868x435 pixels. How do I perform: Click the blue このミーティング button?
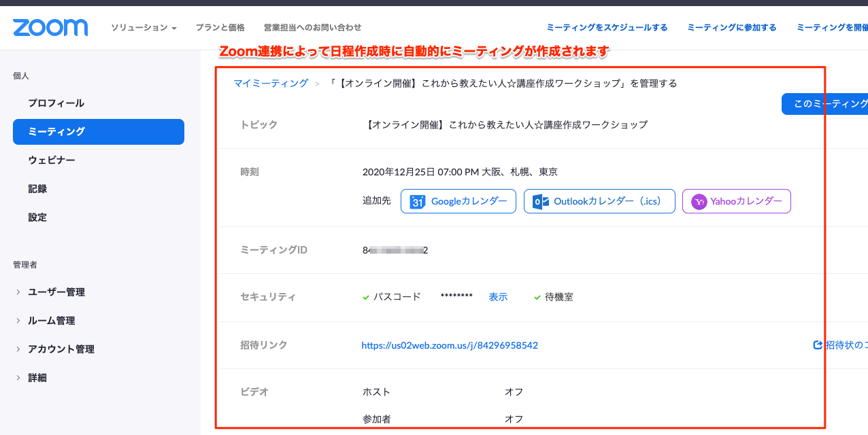(x=824, y=104)
